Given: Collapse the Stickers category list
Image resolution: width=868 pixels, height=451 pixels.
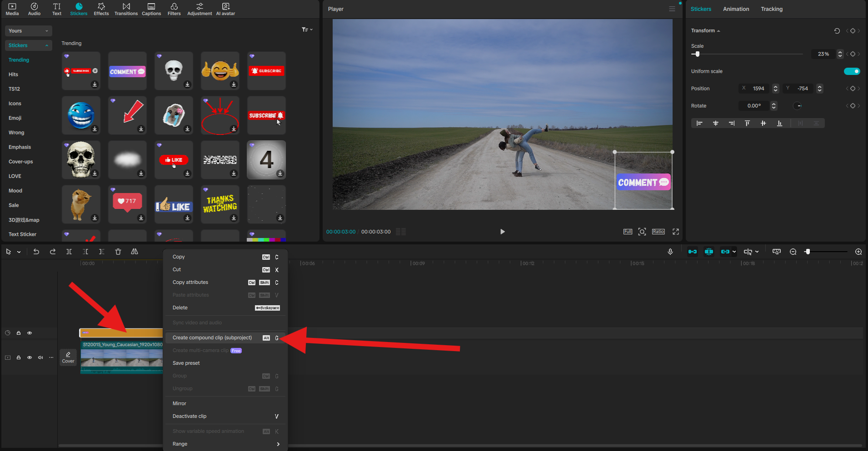Looking at the screenshot, I should coord(29,45).
